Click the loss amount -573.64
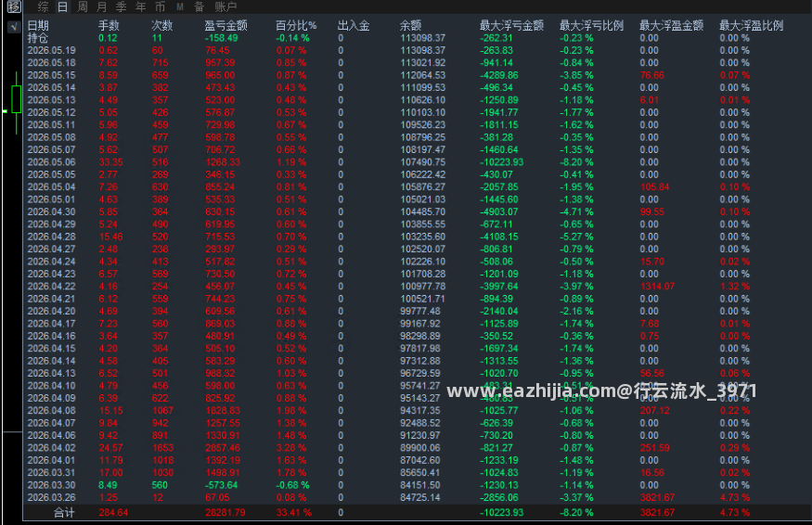This screenshot has width=812, height=525. point(221,485)
